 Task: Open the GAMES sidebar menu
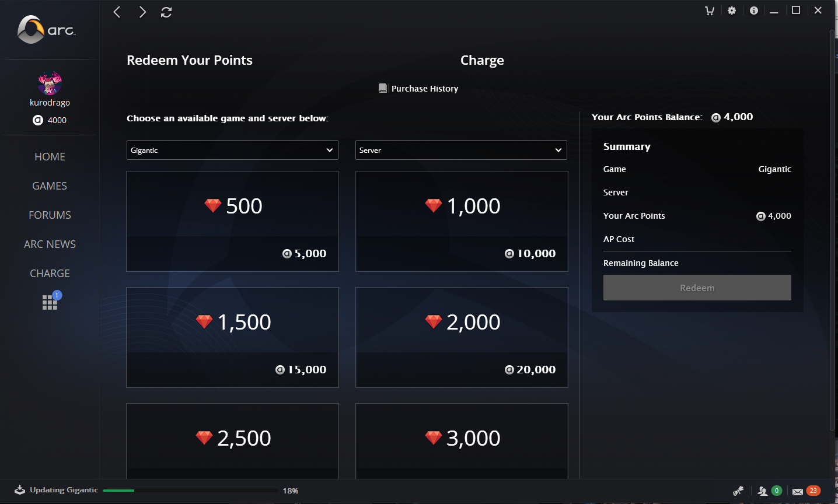point(50,186)
